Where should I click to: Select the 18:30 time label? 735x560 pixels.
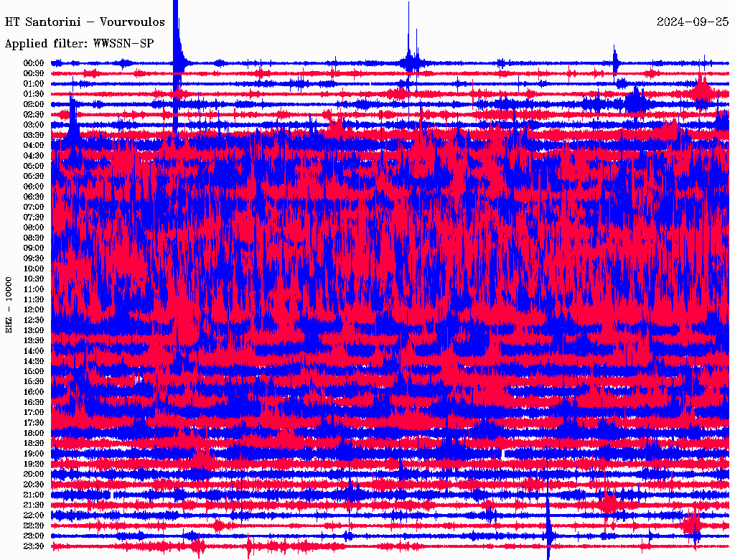34,443
